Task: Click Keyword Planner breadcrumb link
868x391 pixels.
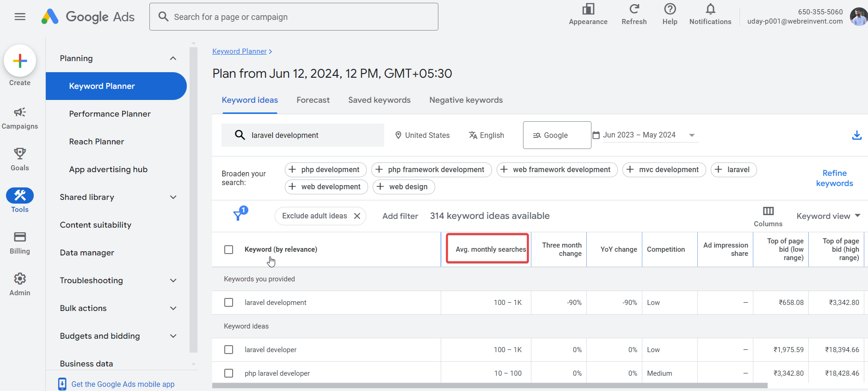Action: coord(239,51)
